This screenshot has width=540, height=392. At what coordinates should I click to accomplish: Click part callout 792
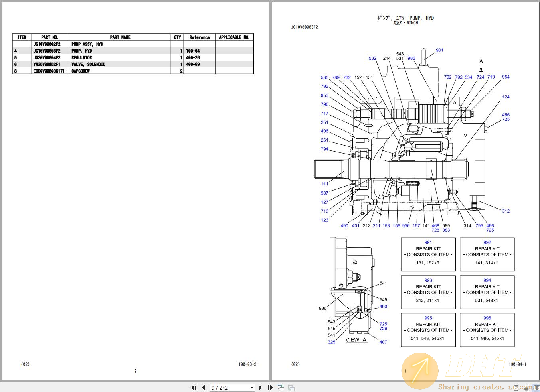point(459,77)
